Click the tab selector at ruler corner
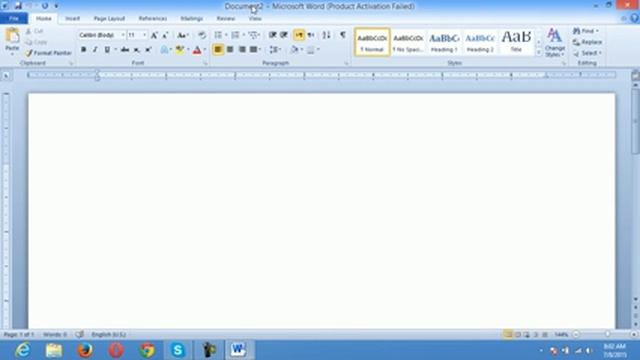 tap(6, 76)
